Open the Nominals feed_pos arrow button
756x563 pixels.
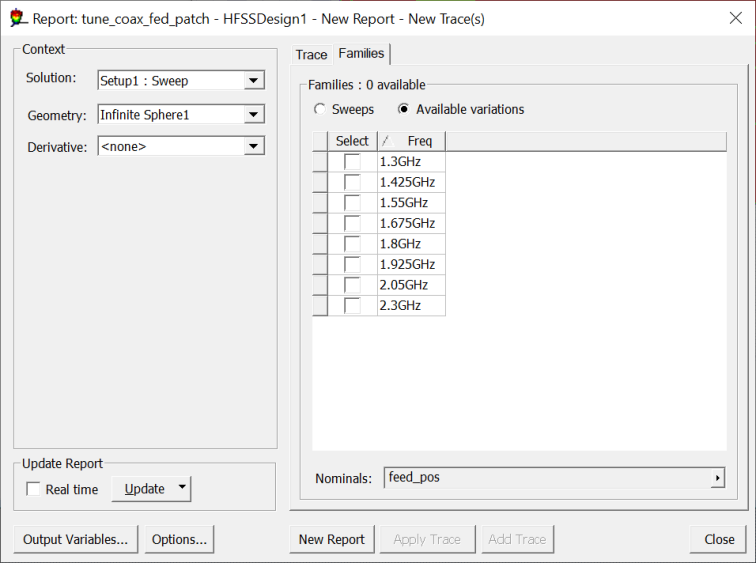(x=717, y=479)
